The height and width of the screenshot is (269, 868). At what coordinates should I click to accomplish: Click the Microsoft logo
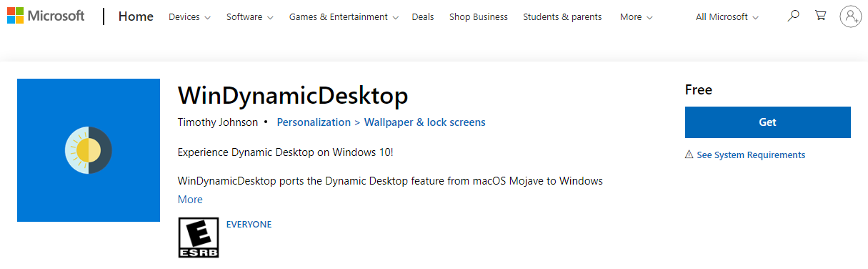[46, 16]
